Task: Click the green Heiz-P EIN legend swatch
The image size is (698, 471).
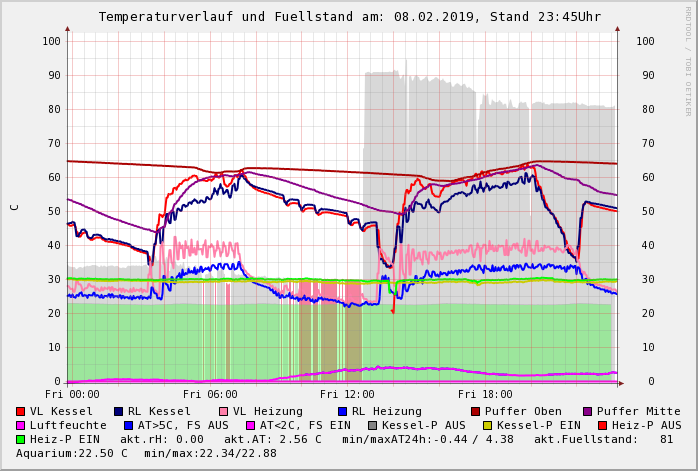Action: click(x=21, y=439)
